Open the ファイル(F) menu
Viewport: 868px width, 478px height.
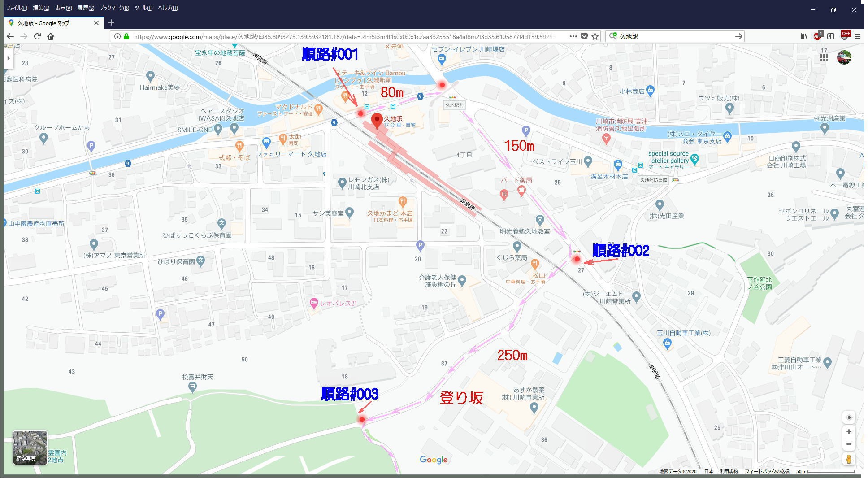(x=17, y=8)
